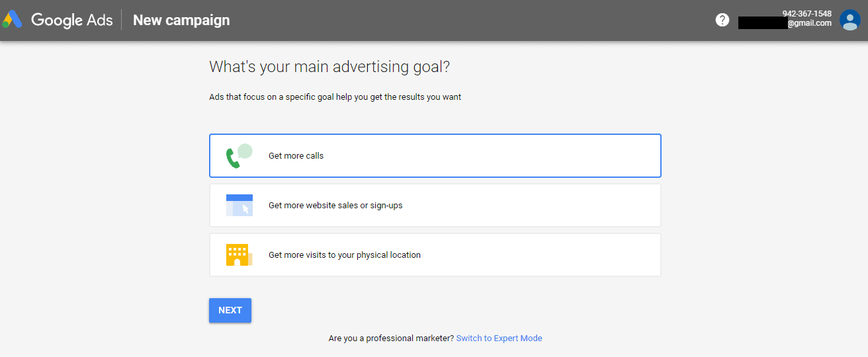Click the Google Ads triangle logo

pos(13,20)
